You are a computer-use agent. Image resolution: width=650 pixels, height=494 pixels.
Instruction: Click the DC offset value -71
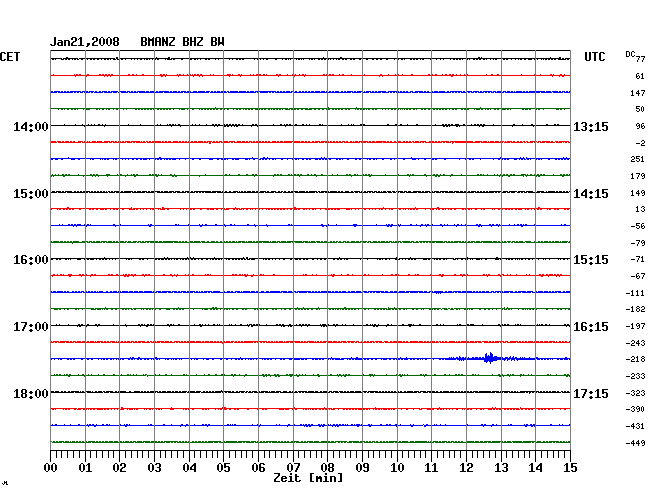(638, 259)
